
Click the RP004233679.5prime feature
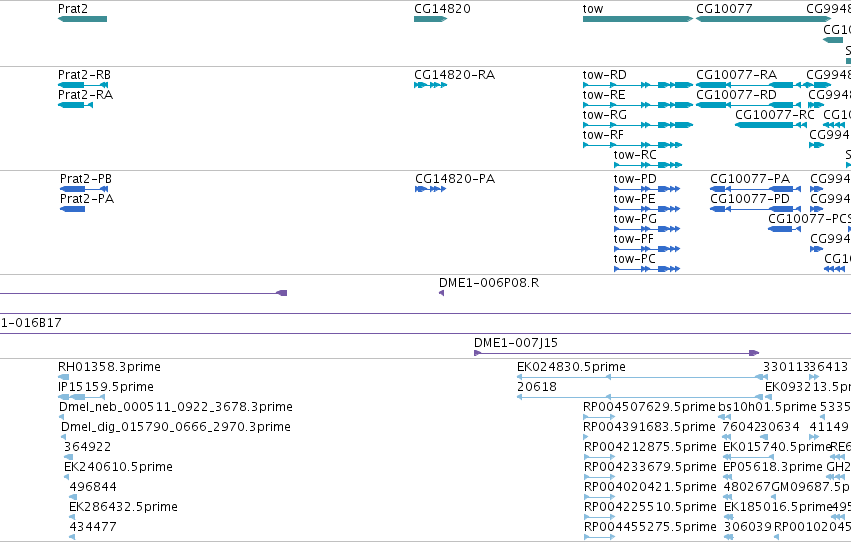(600, 477)
